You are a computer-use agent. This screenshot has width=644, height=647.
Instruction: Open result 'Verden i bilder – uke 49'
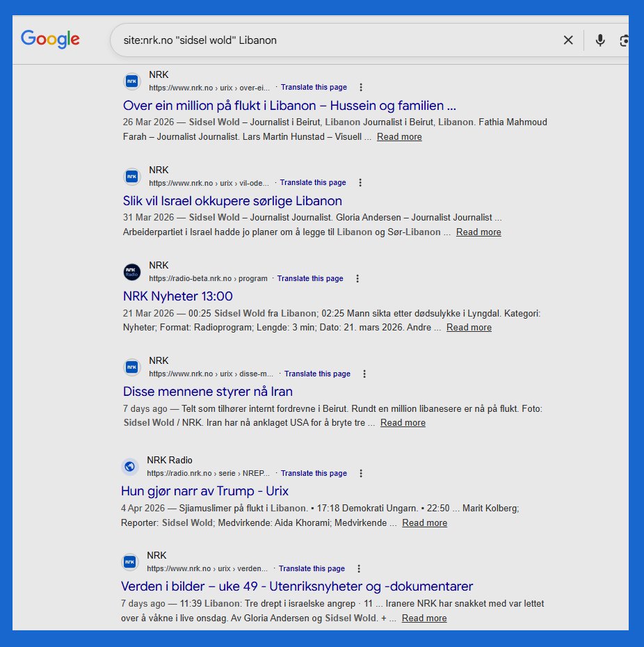click(297, 586)
